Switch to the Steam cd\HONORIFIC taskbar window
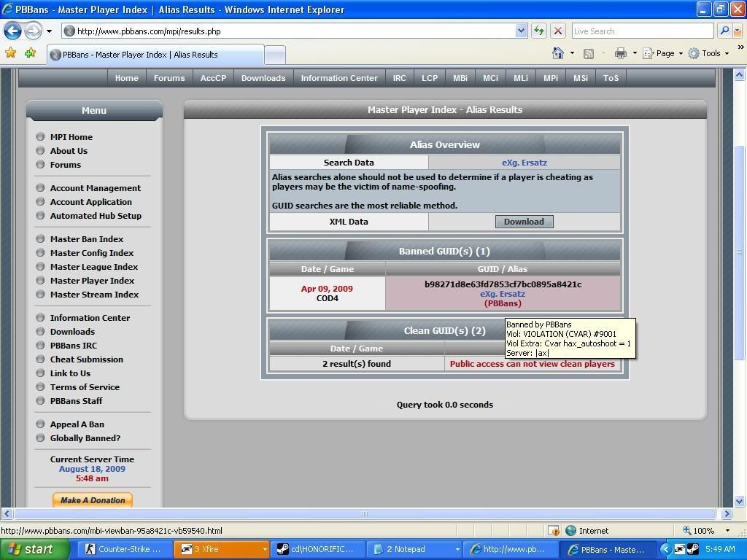The image size is (747, 560). 318,550
